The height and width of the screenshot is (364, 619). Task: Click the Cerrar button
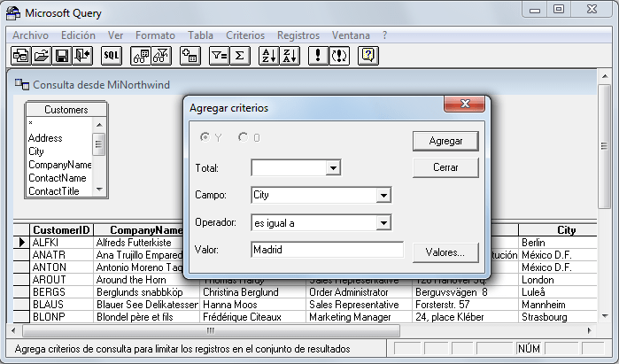(x=445, y=167)
